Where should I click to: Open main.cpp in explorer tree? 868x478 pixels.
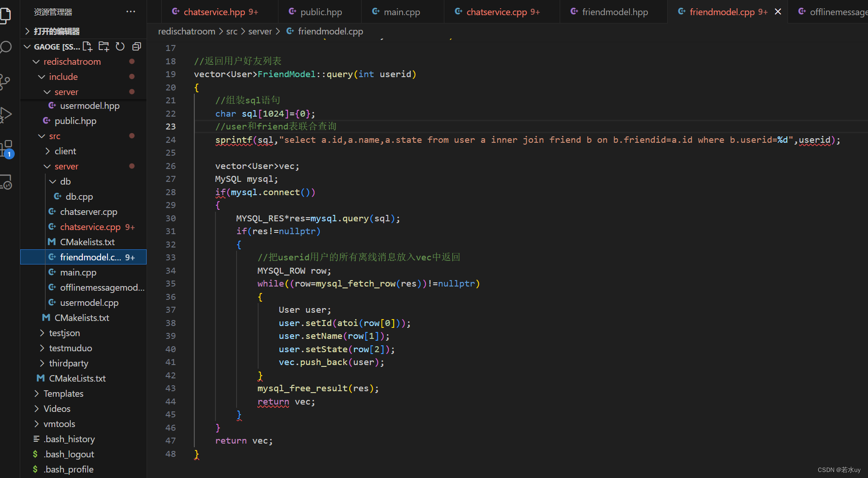83,272
